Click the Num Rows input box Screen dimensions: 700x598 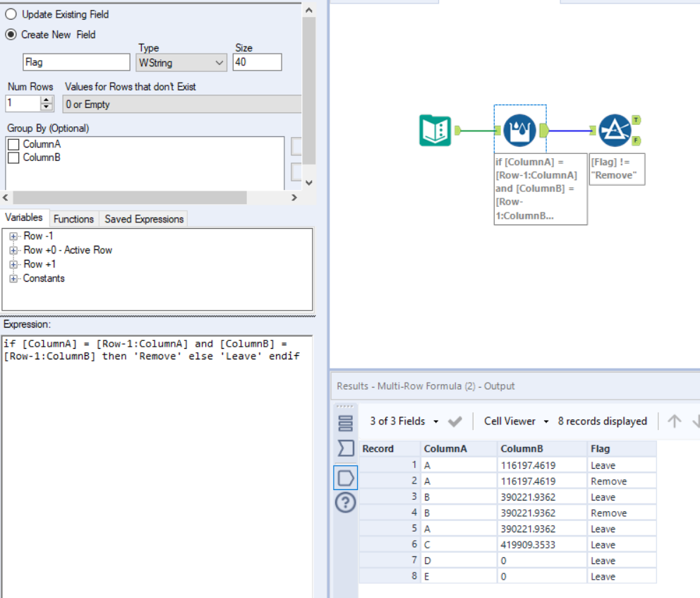[x=23, y=104]
